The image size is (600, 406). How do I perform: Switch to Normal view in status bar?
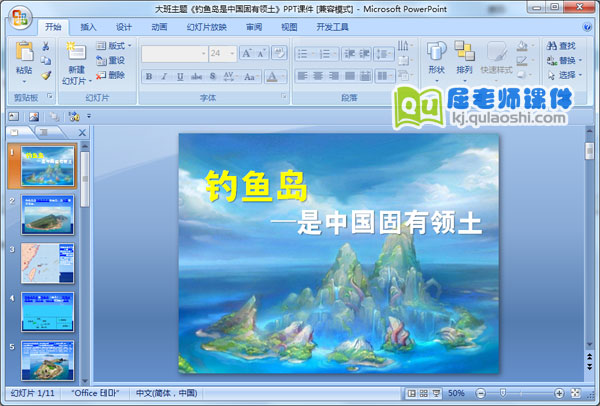tap(411, 393)
